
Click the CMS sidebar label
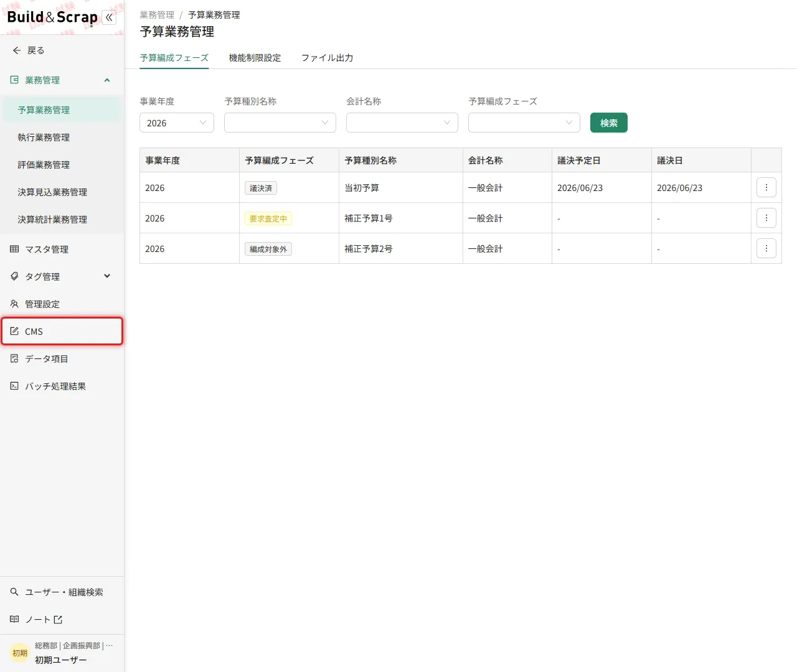(x=34, y=332)
